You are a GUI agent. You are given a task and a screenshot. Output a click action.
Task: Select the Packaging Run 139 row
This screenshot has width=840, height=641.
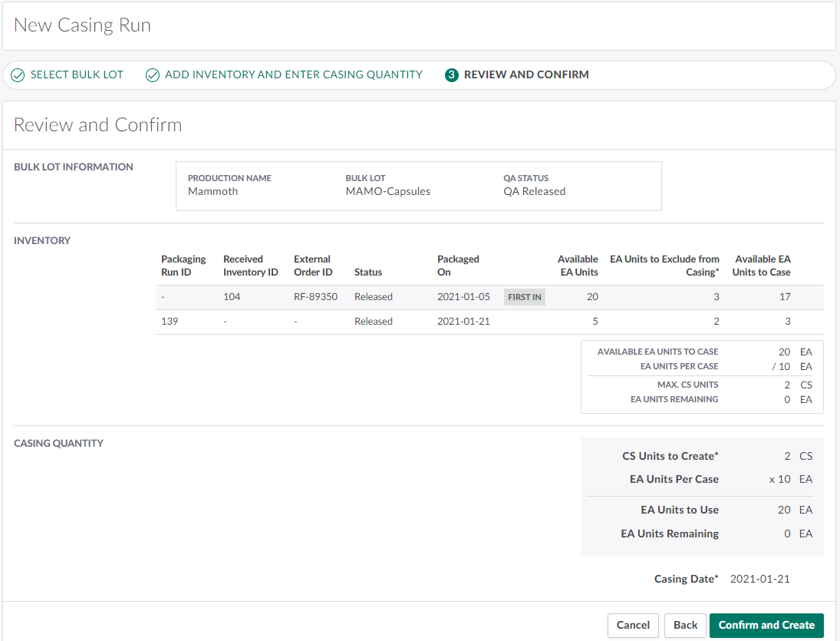pos(170,322)
